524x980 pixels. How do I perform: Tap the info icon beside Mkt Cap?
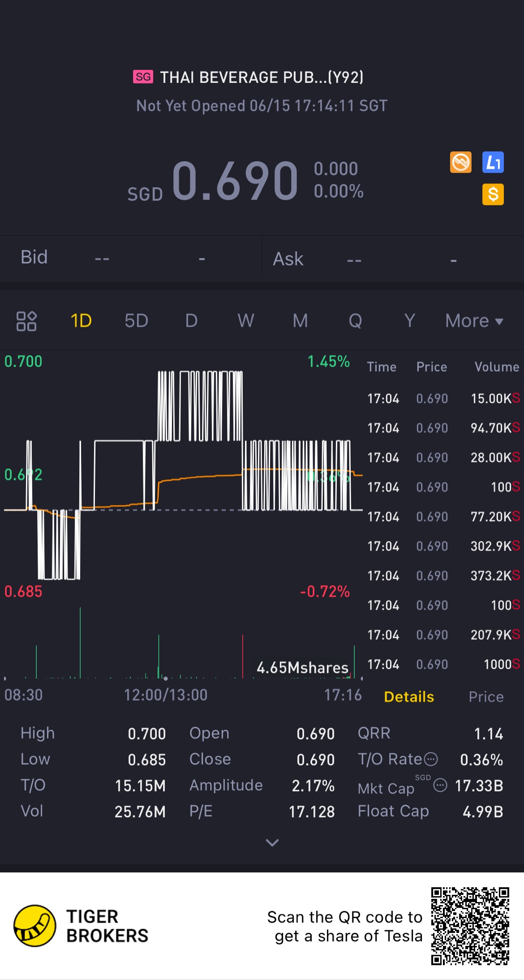[x=440, y=786]
